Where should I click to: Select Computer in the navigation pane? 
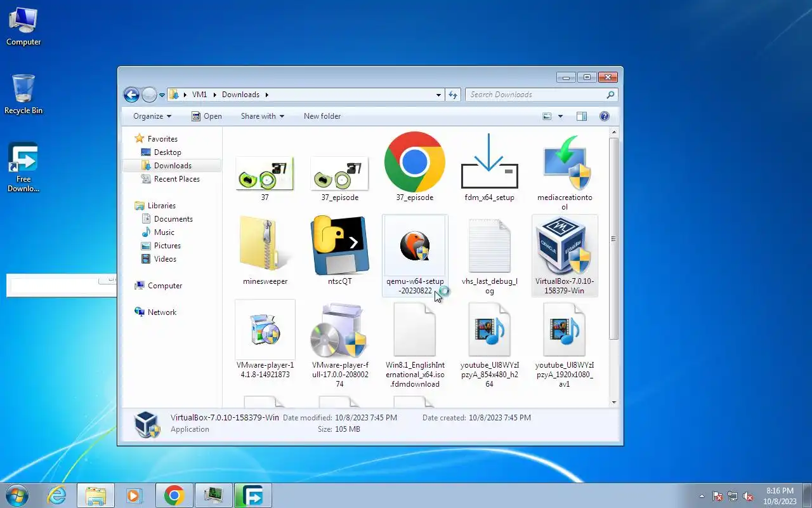coord(164,286)
